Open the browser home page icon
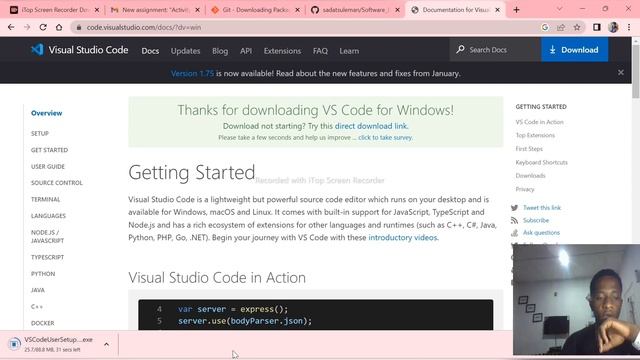The image size is (640, 360). coord(59,27)
